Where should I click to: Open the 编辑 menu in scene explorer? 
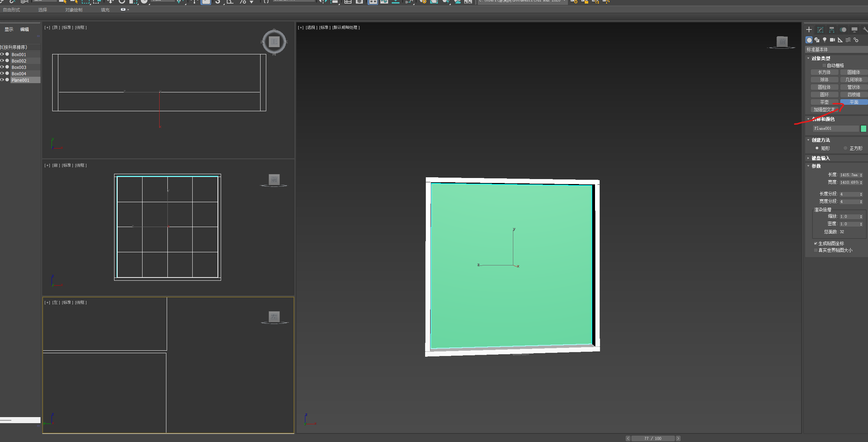25,29
